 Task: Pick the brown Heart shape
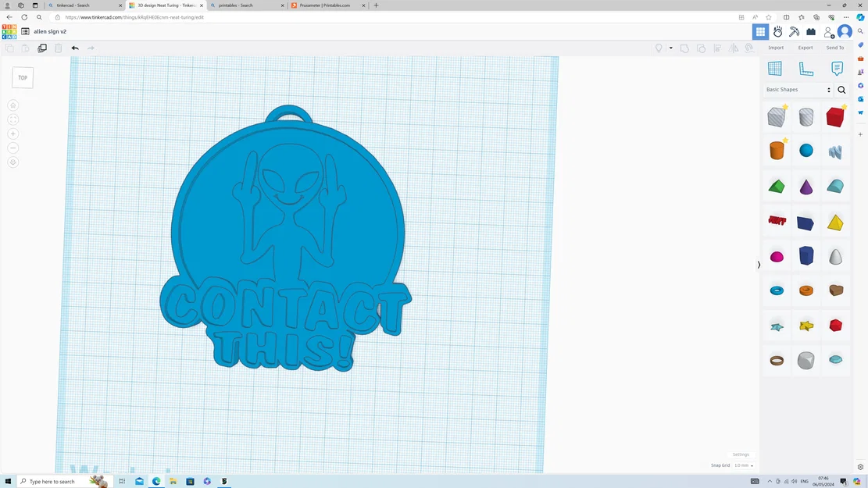[836, 290]
